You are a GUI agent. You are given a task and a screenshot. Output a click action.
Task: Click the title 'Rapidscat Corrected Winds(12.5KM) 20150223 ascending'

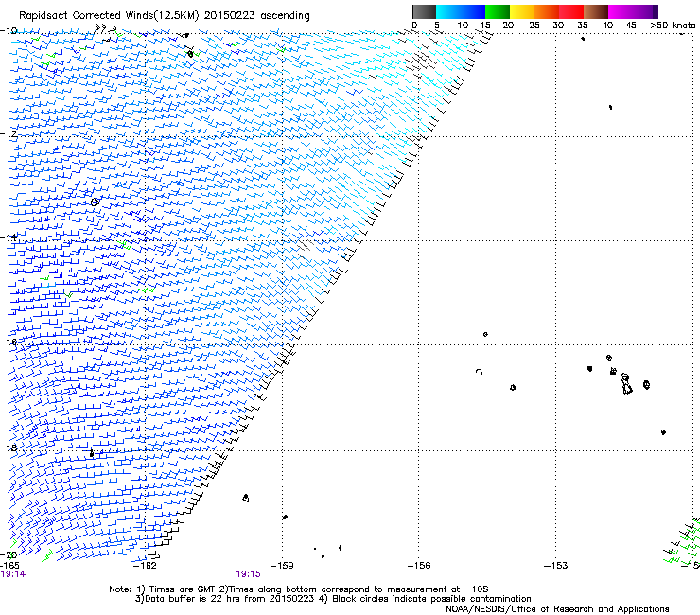(165, 16)
